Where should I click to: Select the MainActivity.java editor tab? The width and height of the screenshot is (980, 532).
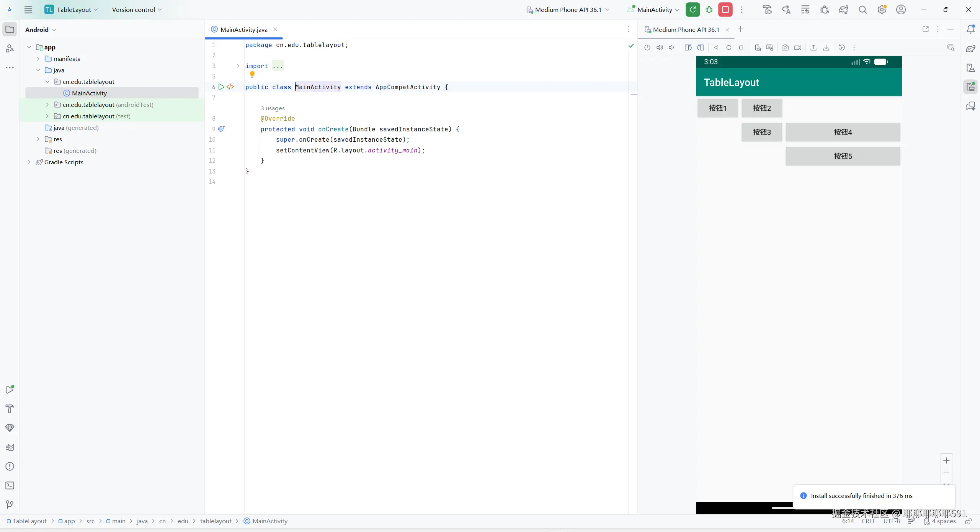point(243,29)
